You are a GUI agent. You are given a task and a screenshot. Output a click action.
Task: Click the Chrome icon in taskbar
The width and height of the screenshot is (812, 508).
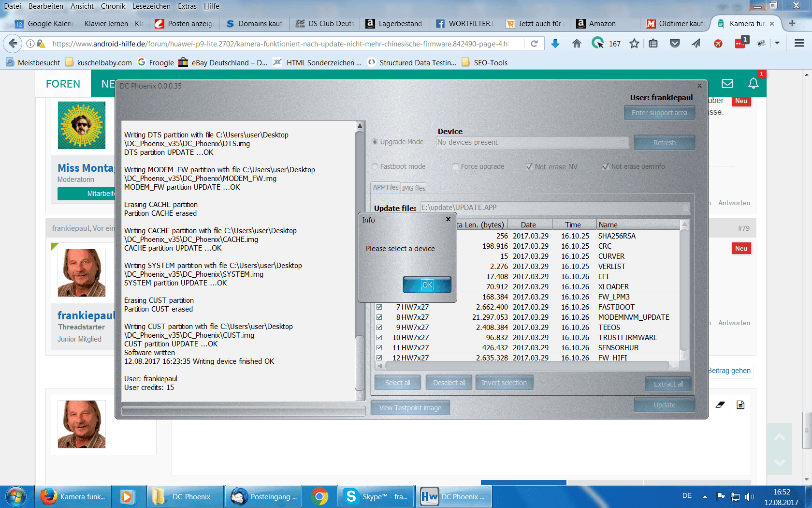[319, 496]
